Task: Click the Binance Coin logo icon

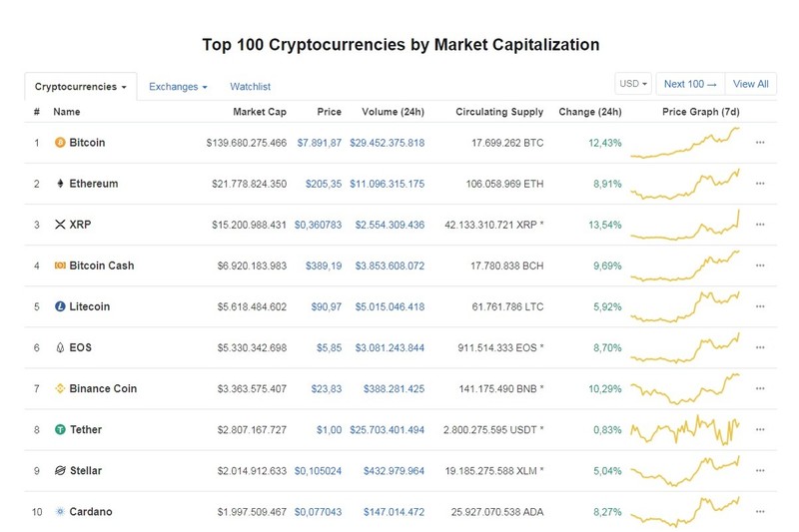Action: (x=60, y=388)
